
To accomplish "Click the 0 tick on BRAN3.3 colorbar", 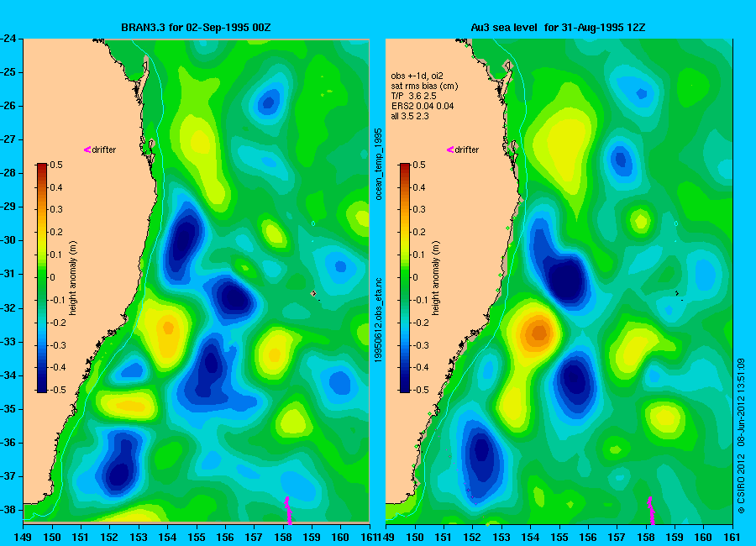I will [x=53, y=277].
